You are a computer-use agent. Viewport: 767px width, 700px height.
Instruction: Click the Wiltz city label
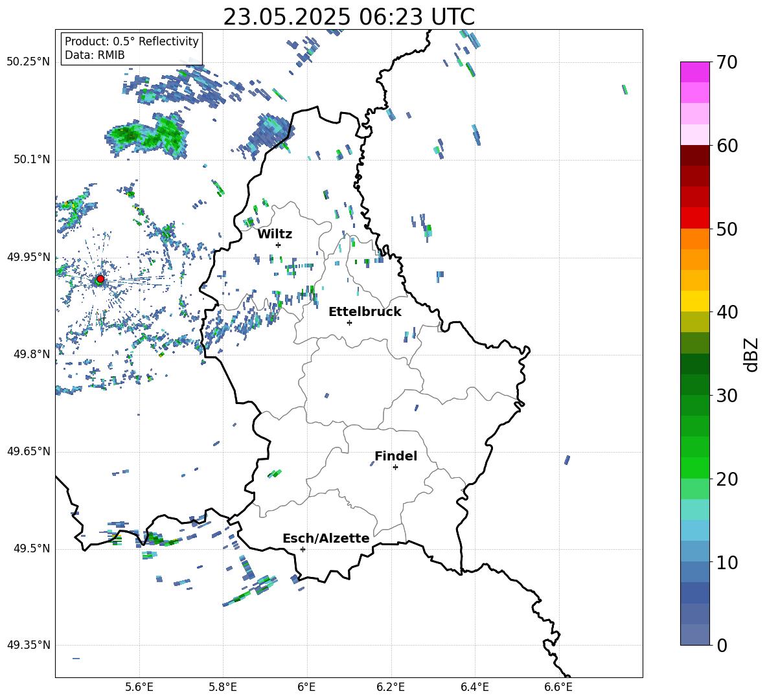coord(275,234)
